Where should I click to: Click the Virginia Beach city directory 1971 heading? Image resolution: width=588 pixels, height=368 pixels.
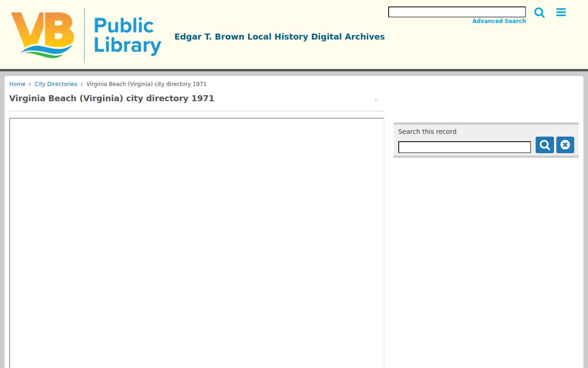pos(112,98)
